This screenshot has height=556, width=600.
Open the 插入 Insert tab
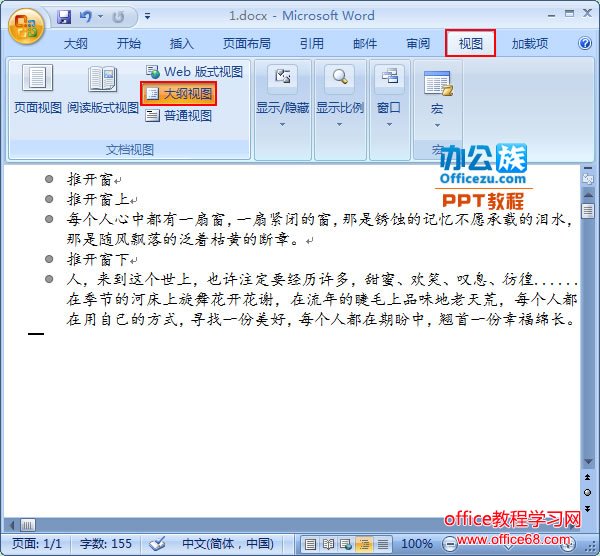pyautogui.click(x=181, y=43)
